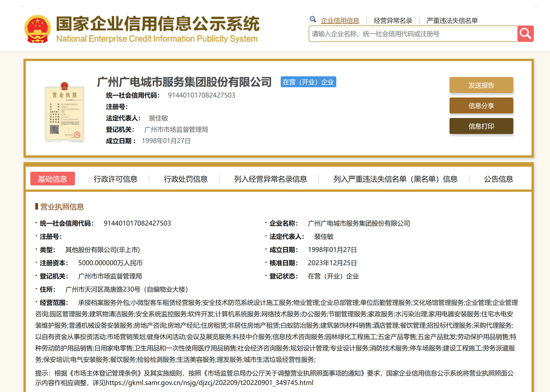Switch to the 基础信息 tab
This screenshot has width=550, height=392.
pyautogui.click(x=52, y=179)
